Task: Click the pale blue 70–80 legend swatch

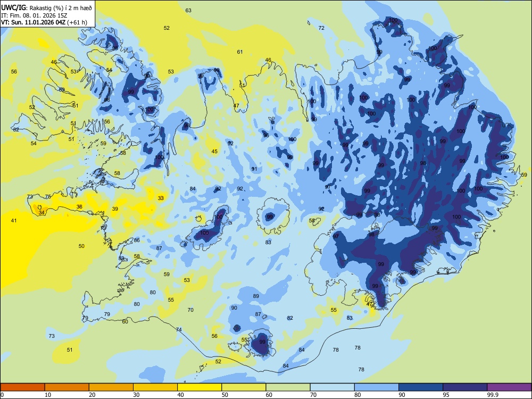Action: pos(332,387)
